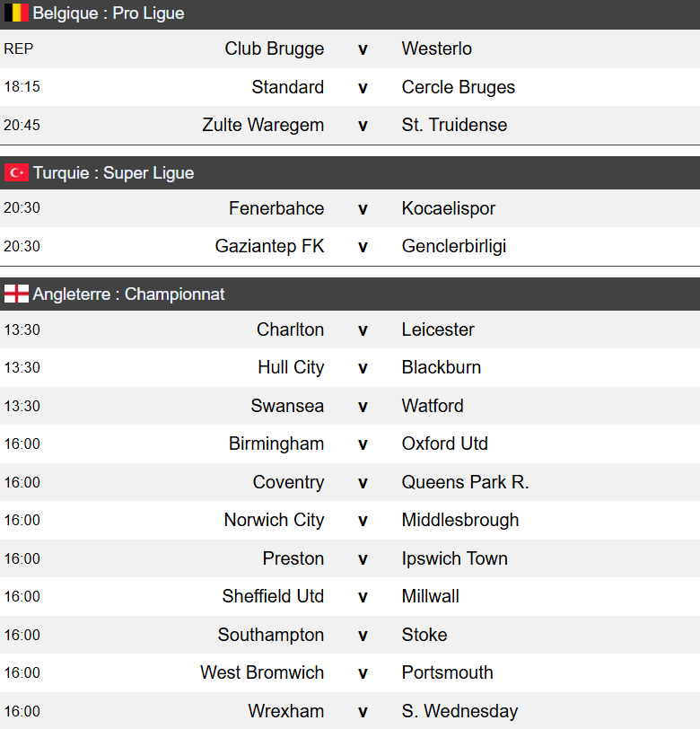Click on S. Wednesday team name
The image size is (700, 729).
tap(459, 711)
